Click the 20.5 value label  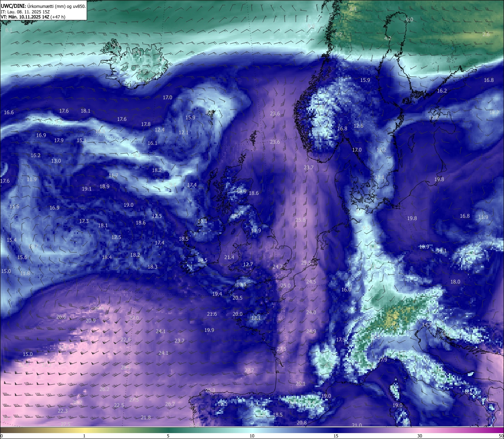[x=237, y=298]
